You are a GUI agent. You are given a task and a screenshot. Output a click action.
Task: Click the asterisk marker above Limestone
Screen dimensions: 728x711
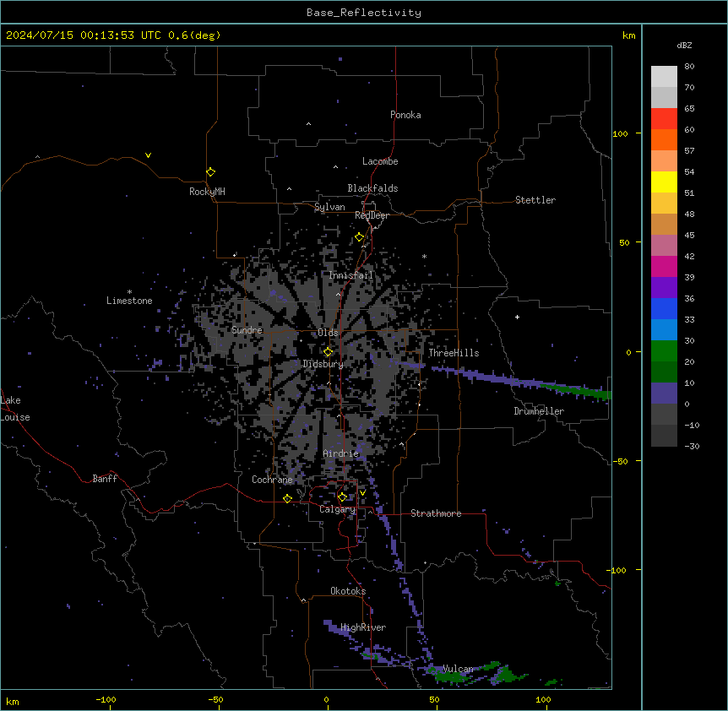coord(129,292)
